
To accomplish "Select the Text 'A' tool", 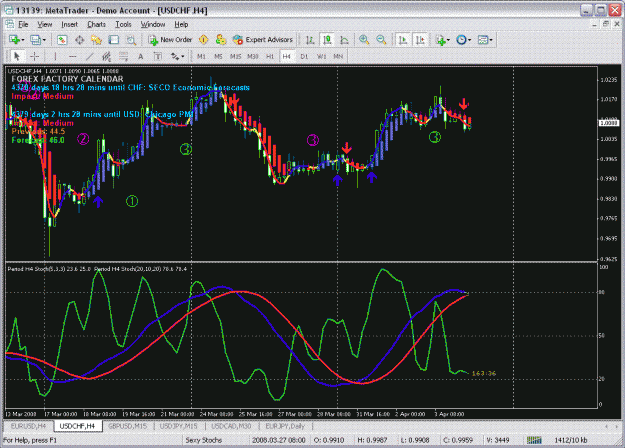I will point(141,56).
